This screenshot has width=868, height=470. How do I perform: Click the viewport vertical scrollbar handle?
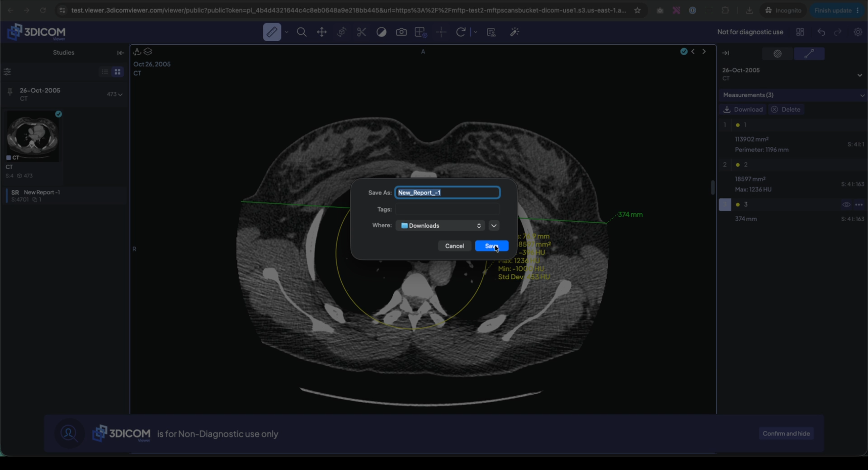point(712,187)
